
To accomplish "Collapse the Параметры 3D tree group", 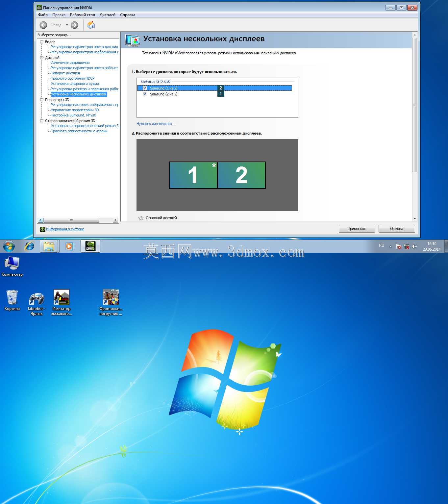I will click(x=42, y=100).
